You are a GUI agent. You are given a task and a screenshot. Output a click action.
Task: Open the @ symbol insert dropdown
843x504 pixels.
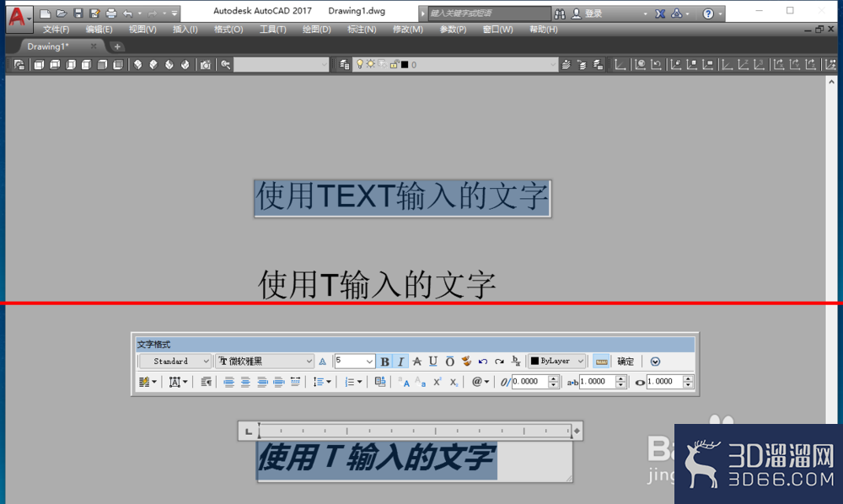[480, 382]
